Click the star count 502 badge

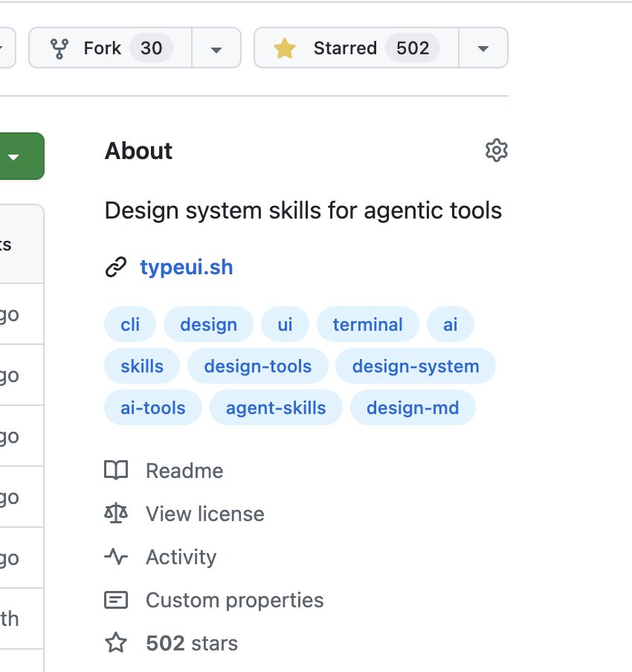coord(413,48)
